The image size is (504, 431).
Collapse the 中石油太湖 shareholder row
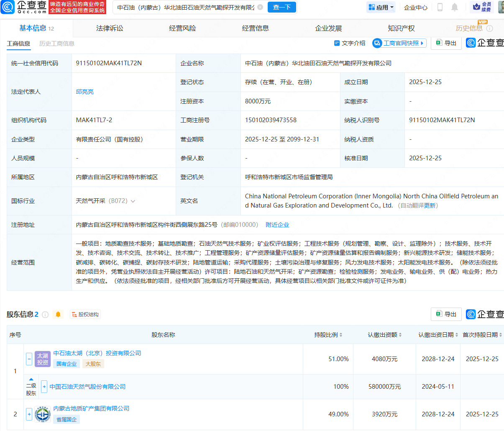coord(29,359)
